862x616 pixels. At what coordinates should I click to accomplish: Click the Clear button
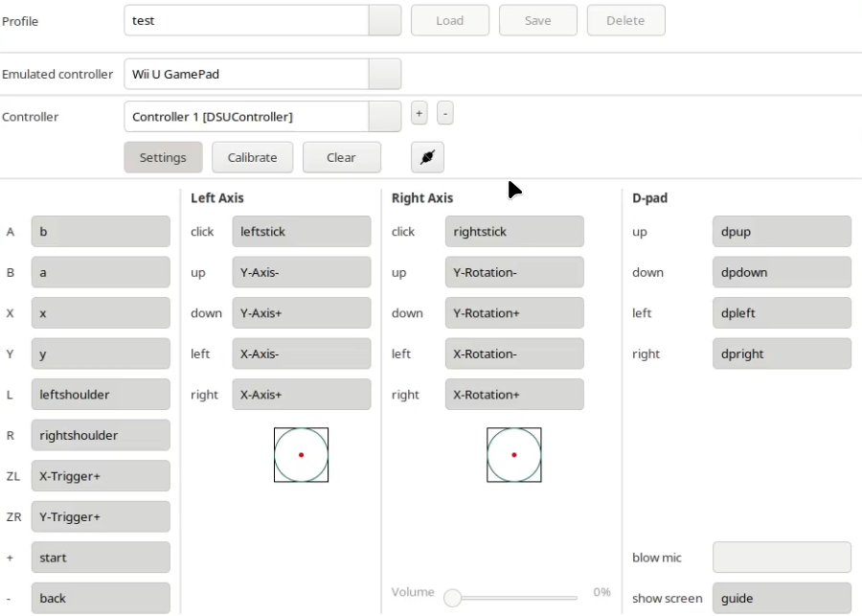tap(341, 157)
